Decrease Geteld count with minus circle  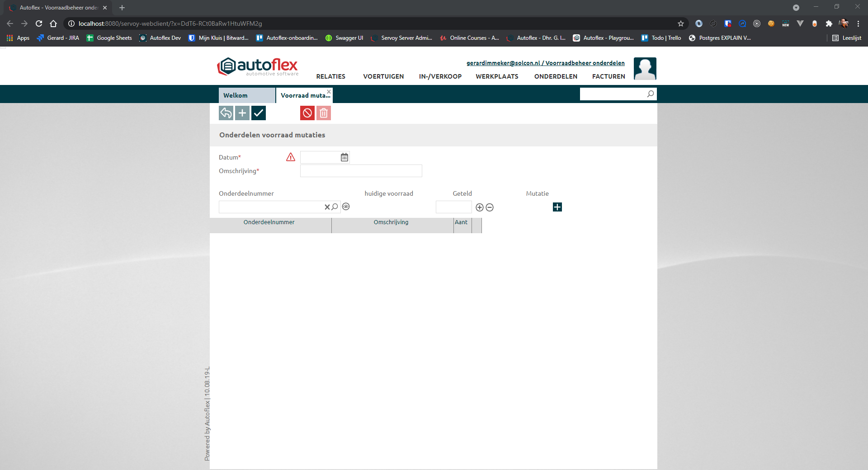coord(490,207)
